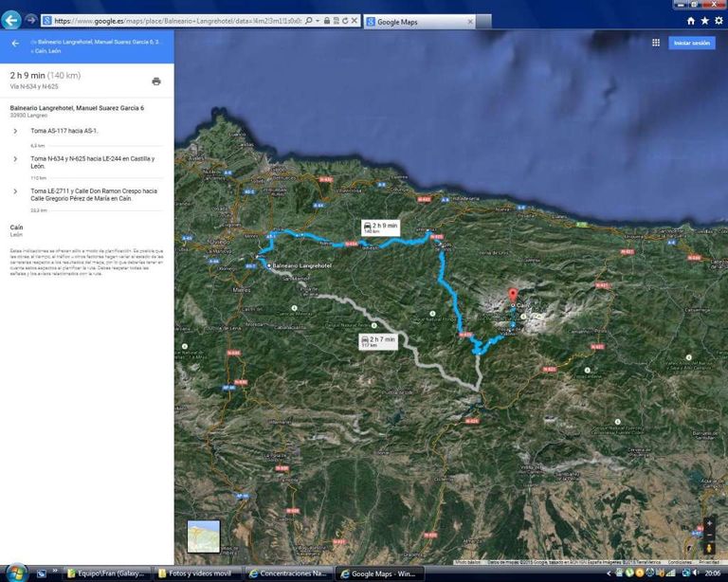
Task: Expand the Toma N-634 y N-625 step
Action: pos(15,158)
